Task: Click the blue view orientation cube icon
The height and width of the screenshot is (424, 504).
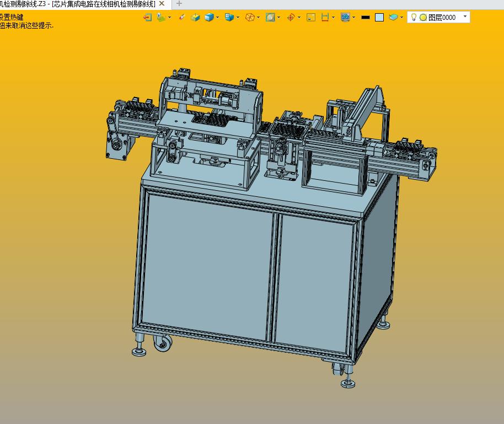Action: point(229,17)
